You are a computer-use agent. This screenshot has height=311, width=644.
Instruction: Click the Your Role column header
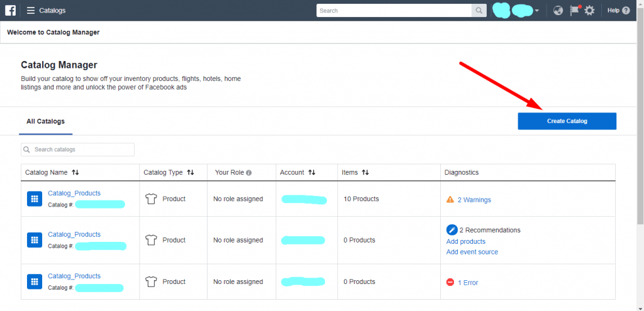229,172
